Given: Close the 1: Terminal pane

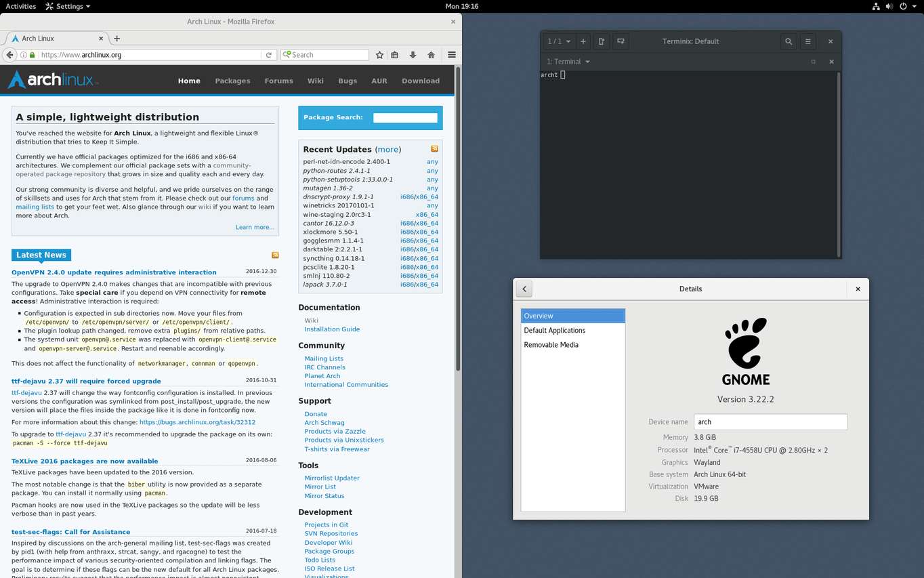Looking at the screenshot, I should click(x=831, y=62).
